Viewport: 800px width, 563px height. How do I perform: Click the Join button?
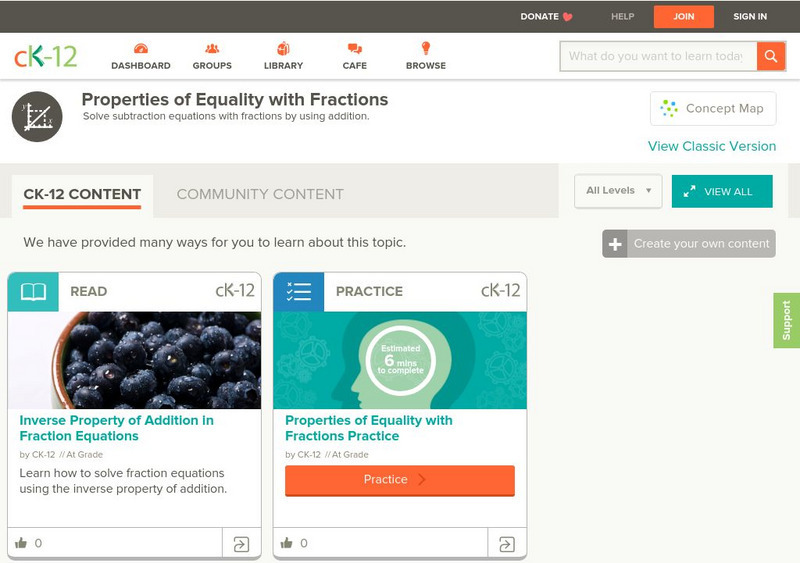point(684,16)
